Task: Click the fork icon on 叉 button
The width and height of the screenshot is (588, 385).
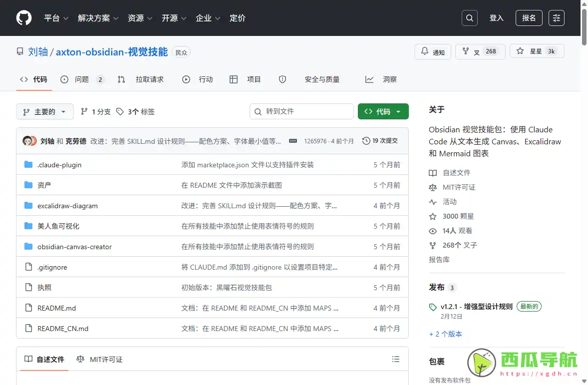Action: click(x=465, y=51)
